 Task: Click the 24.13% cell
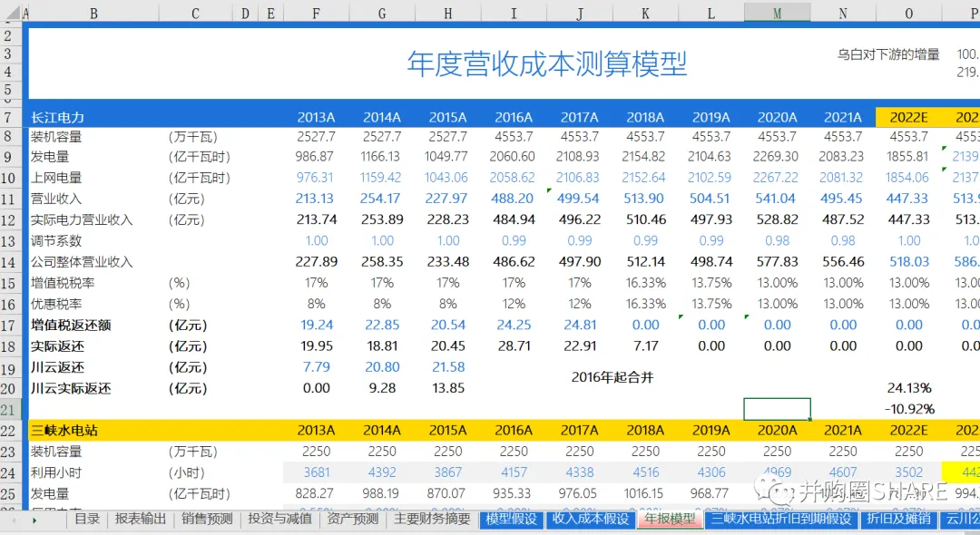[x=909, y=388]
